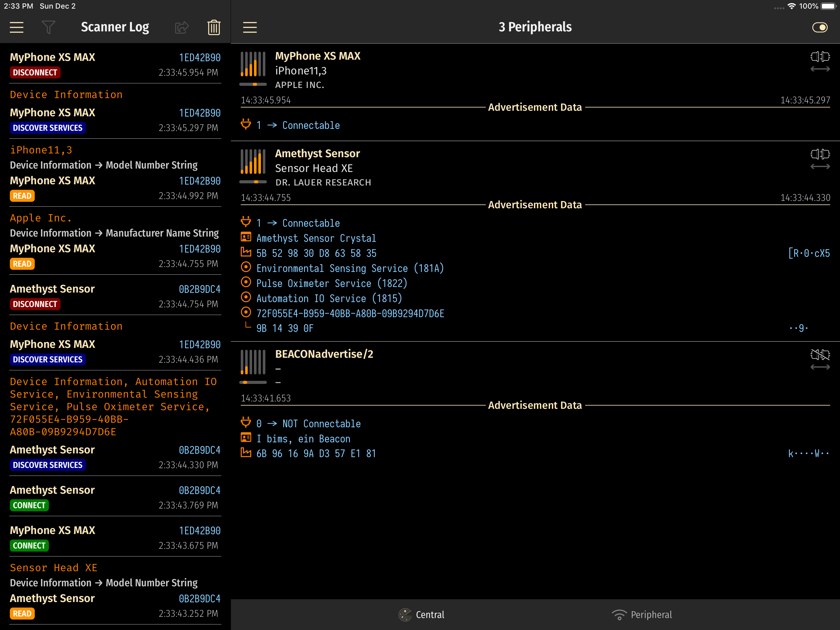Click signal slider under BEACONadvertise/2 bars
840x630 pixels.
tap(253, 382)
